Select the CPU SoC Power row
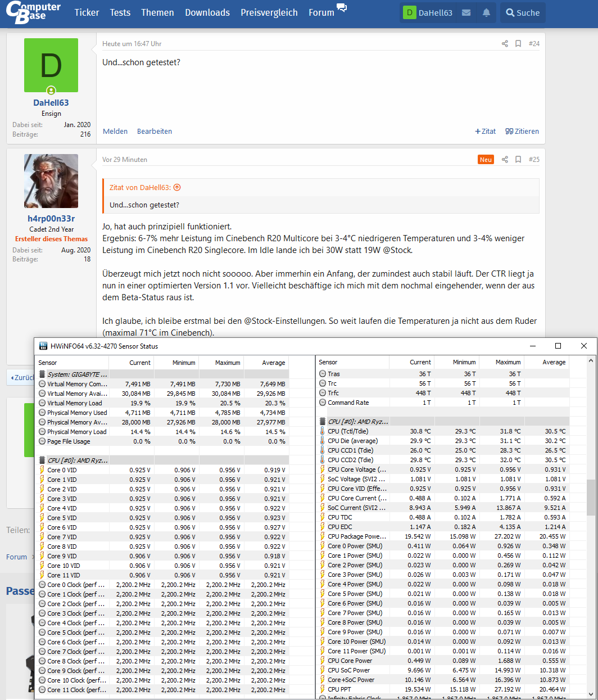 443,670
